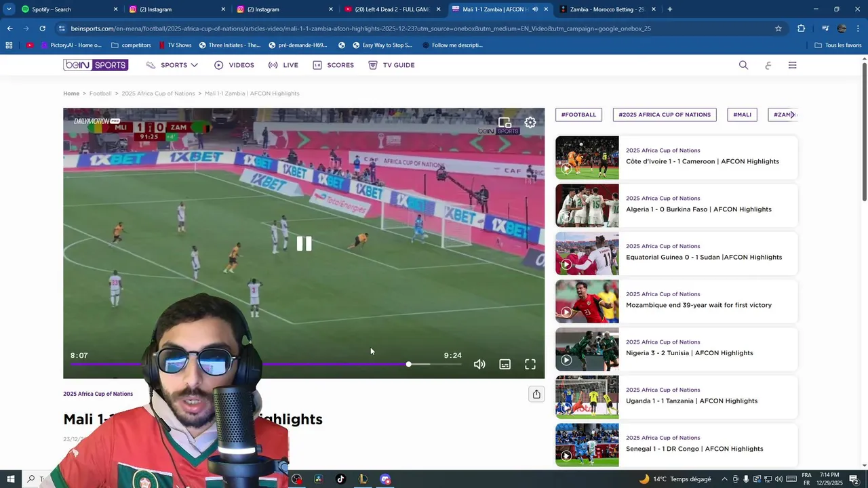Open the TV GUIDE page
The image size is (868, 488).
(391, 65)
